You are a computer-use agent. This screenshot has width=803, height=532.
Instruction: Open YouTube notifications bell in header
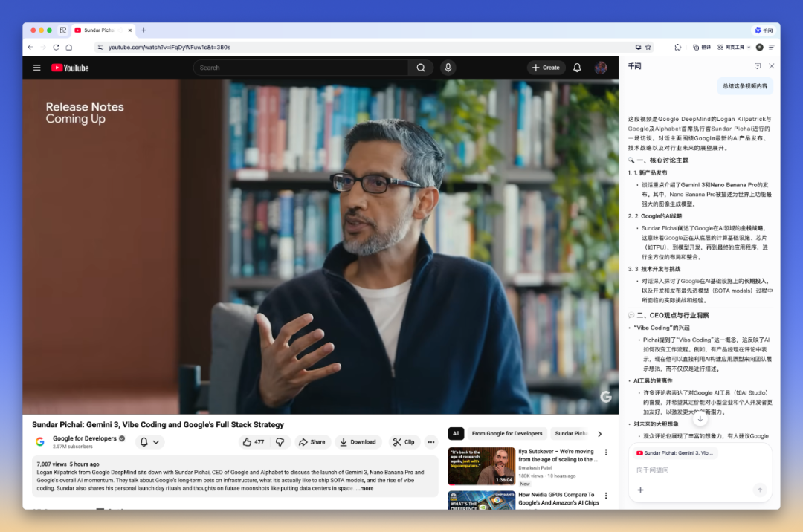577,68
